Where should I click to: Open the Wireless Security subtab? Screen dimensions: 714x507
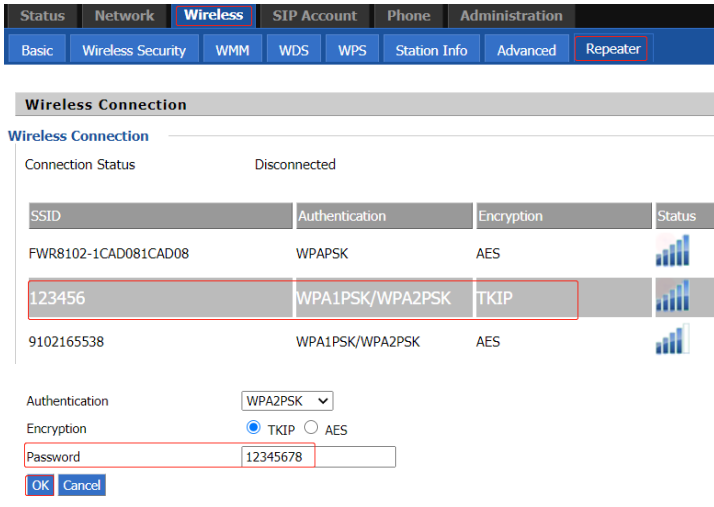134,50
